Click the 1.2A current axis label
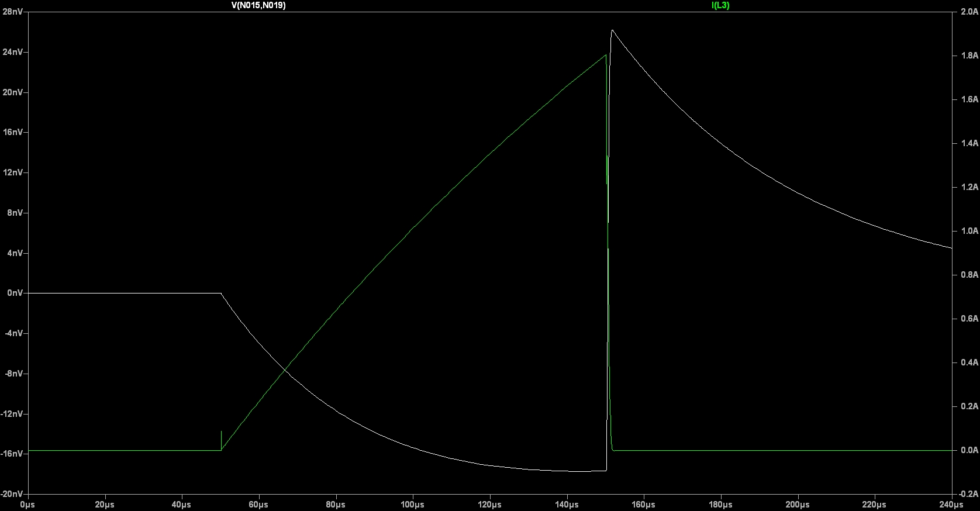The width and height of the screenshot is (980, 511). click(x=969, y=187)
